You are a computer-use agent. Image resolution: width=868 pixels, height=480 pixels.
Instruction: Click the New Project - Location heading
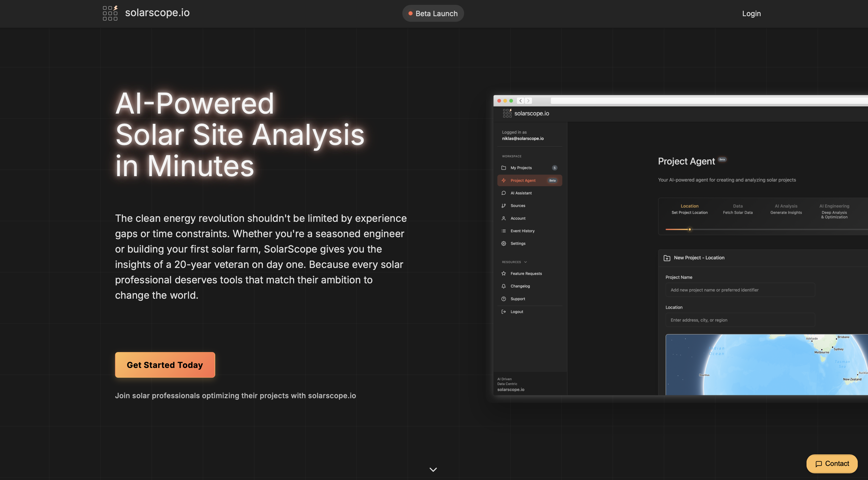pyautogui.click(x=699, y=258)
